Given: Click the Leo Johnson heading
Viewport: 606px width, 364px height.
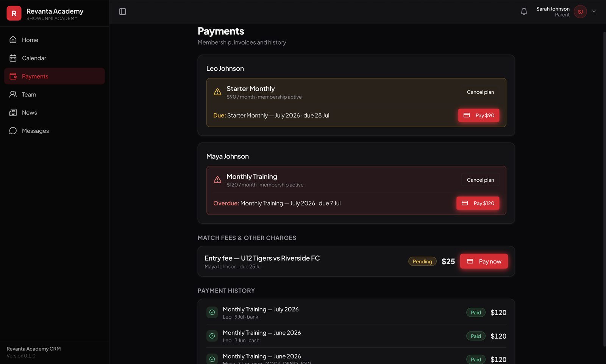Looking at the screenshot, I should pyautogui.click(x=225, y=68).
